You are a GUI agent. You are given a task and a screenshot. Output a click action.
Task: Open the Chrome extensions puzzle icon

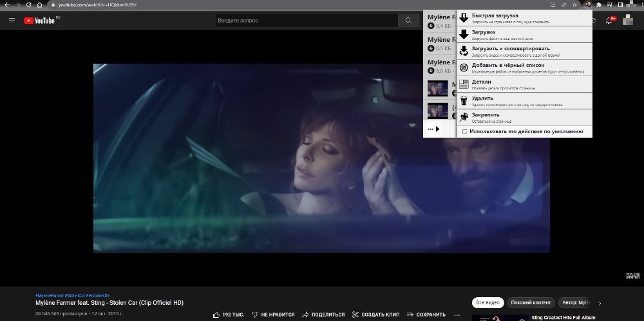[x=599, y=5]
